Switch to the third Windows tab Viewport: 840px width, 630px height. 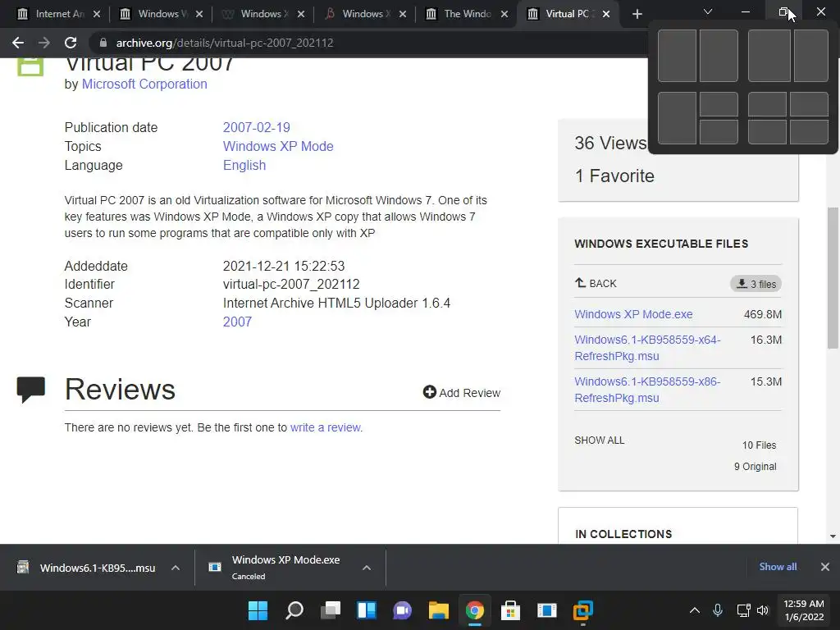[x=257, y=14]
